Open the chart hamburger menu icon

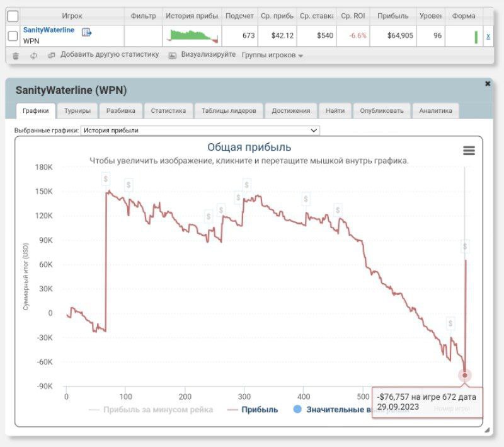[x=469, y=150]
